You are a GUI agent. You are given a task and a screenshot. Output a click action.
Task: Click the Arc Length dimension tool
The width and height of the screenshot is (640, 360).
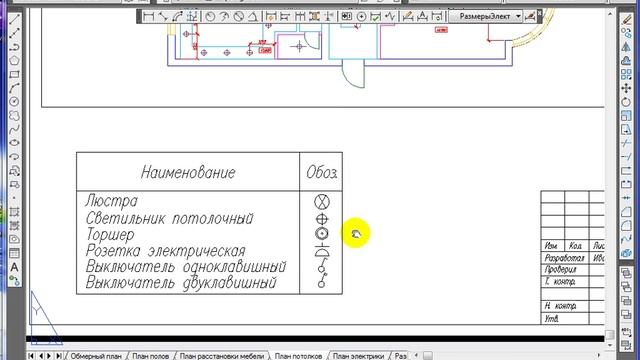[x=177, y=17]
